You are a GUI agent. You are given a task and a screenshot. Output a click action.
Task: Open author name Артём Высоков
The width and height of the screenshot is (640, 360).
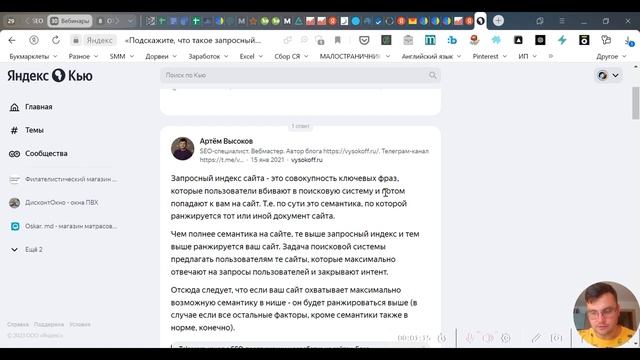click(x=226, y=141)
